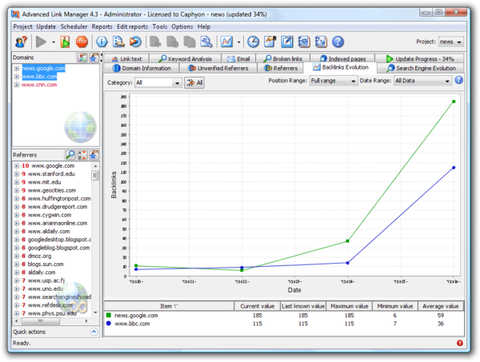Open the Update menu

46,27
